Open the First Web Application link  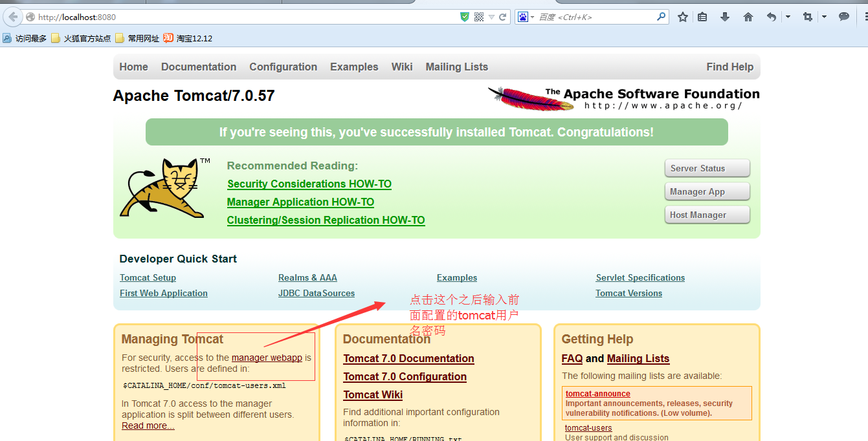[x=164, y=293]
